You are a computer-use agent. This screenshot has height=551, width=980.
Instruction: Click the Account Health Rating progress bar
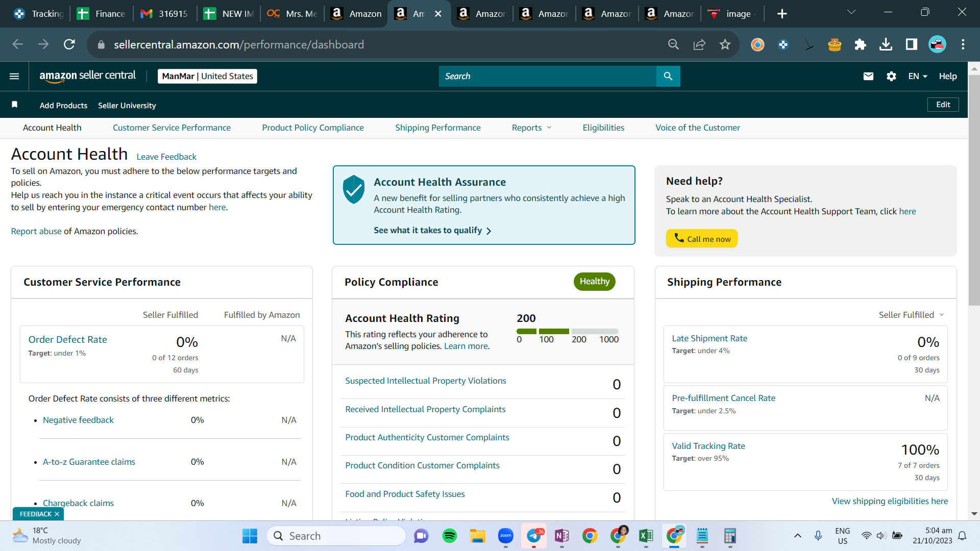567,331
